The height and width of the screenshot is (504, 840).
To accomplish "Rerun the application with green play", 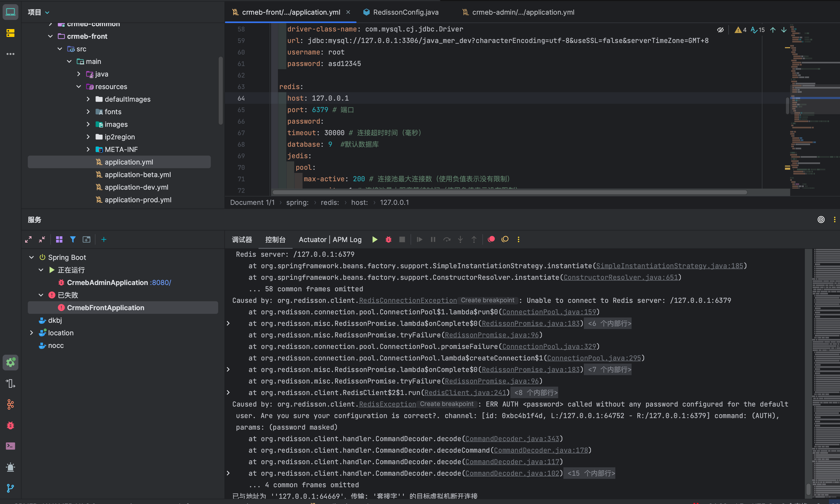I will tap(375, 239).
